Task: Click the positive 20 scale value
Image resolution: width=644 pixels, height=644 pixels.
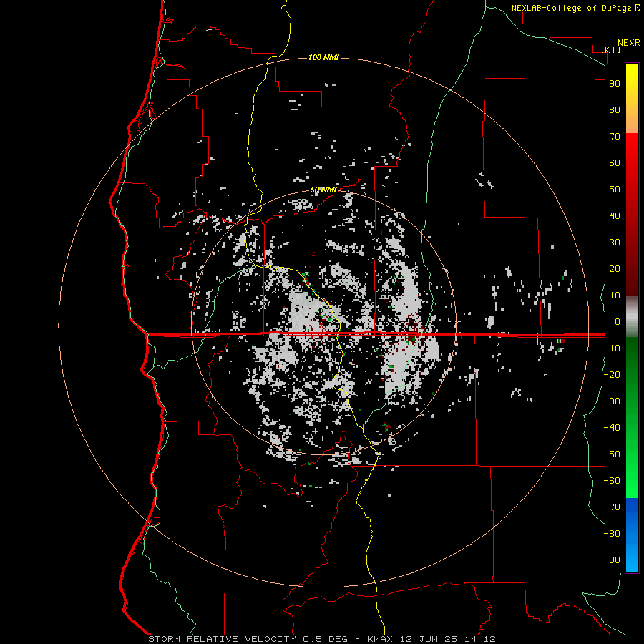Action: (615, 269)
